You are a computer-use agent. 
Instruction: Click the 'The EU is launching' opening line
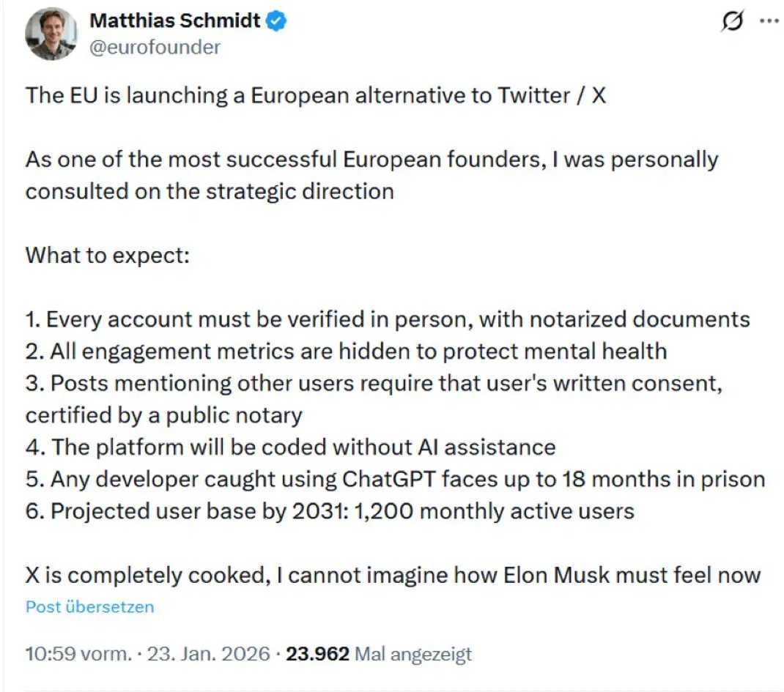pyautogui.click(x=316, y=96)
